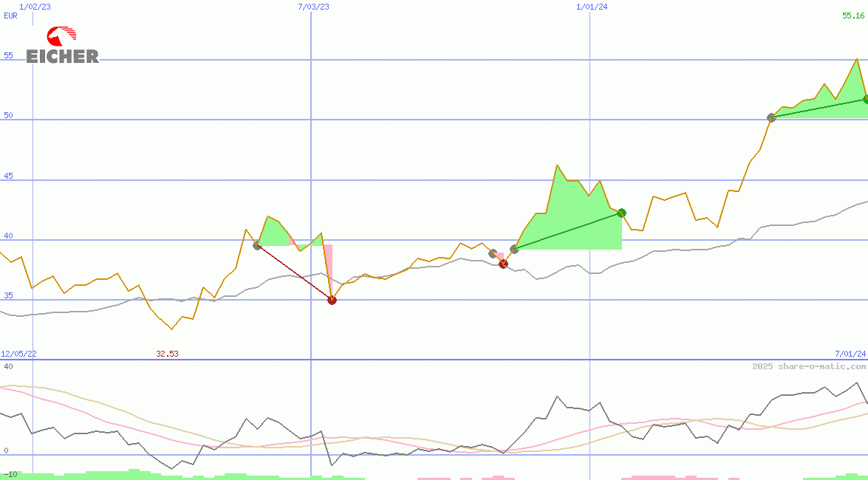
Task: Switch to the EUR currency label
Action: [x=9, y=16]
